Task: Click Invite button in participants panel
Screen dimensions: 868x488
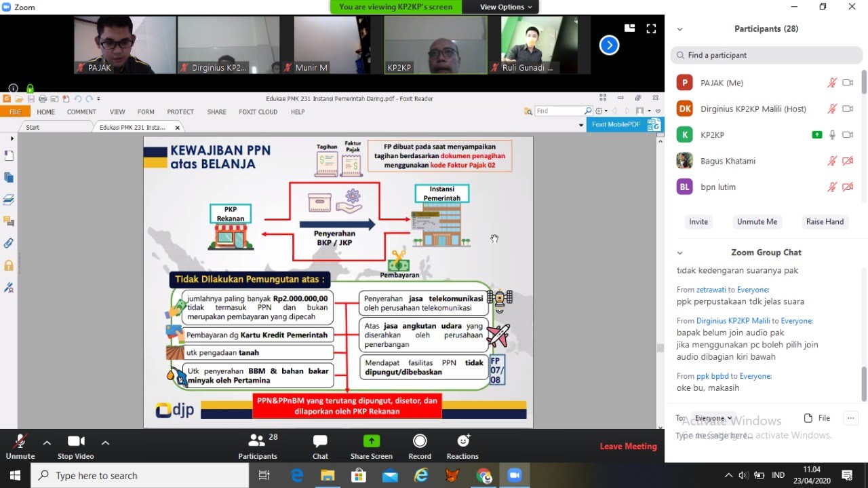Action: (x=698, y=222)
